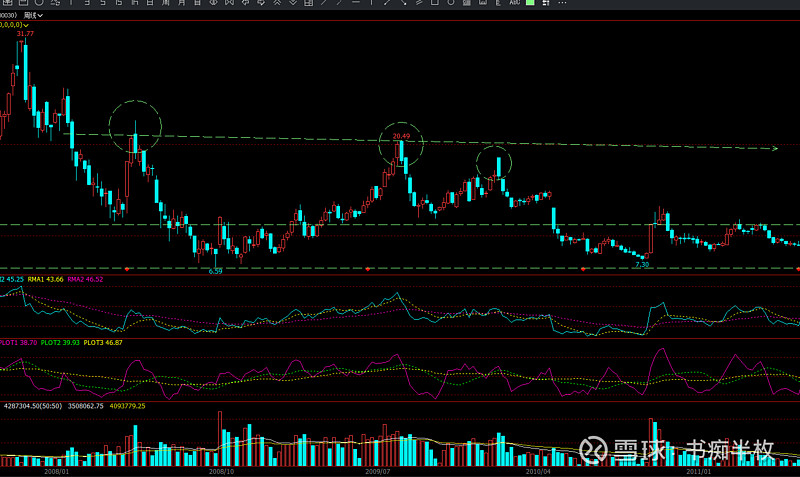Expand the yellow (0,0,0,0) indicator parameter chevron
The height and width of the screenshot is (477, 800).
coord(26,25)
